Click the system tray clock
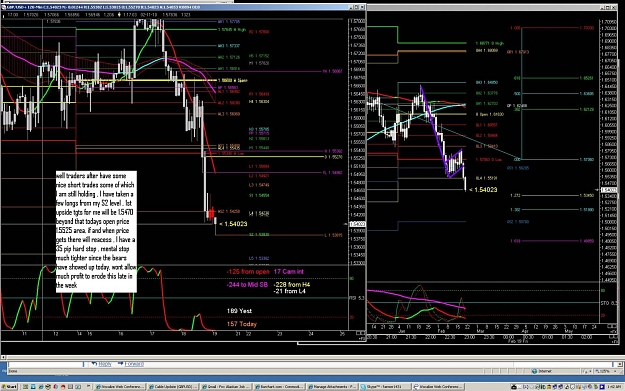Image resolution: width=625 pixels, height=391 pixels. point(615,387)
